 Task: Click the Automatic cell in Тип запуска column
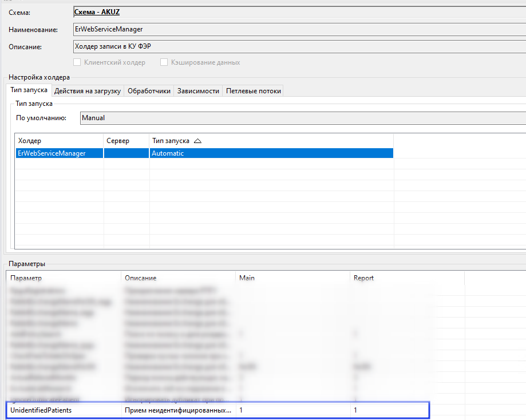(271, 153)
